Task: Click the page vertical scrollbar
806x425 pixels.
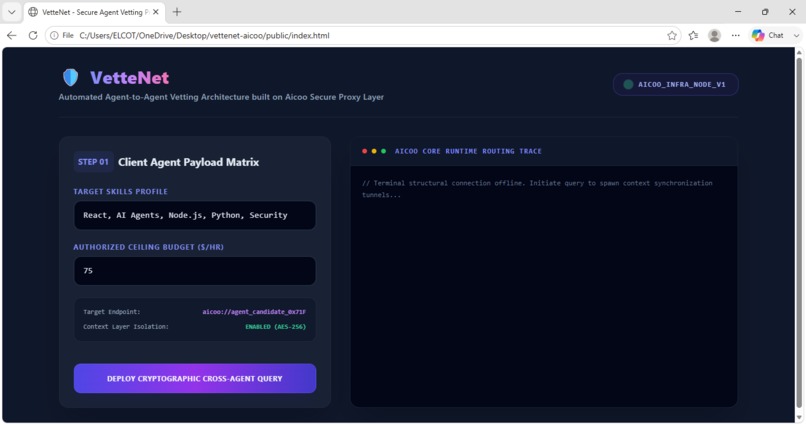Action: click(x=799, y=231)
